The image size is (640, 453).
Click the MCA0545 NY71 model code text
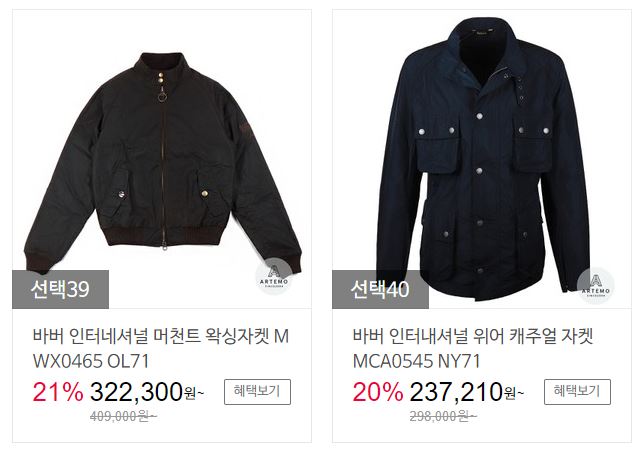click(x=416, y=361)
